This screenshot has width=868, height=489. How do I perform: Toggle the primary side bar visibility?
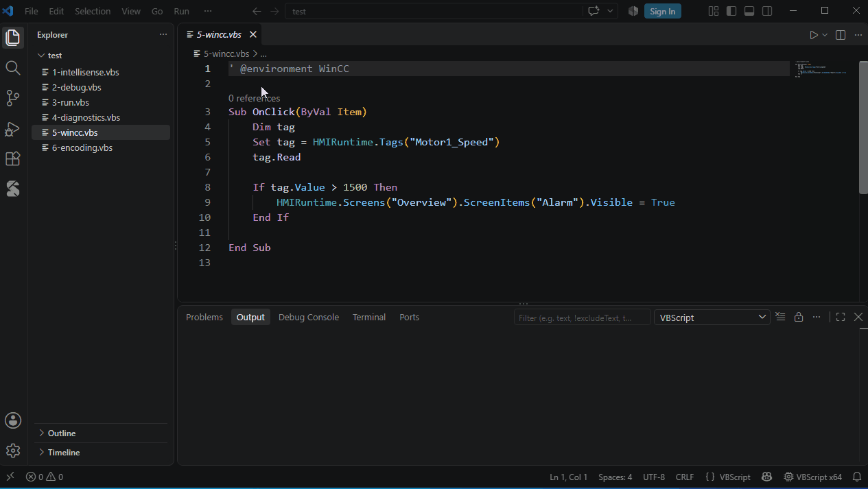click(731, 11)
